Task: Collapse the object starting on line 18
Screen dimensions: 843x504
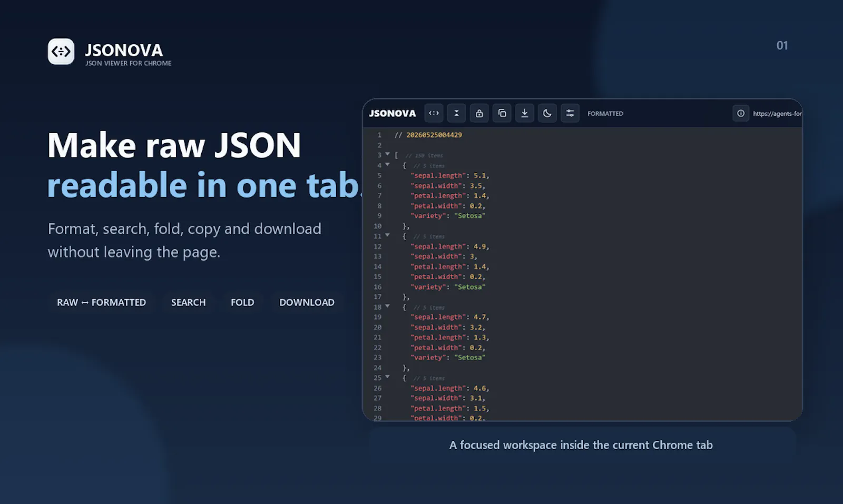Action: tap(387, 306)
